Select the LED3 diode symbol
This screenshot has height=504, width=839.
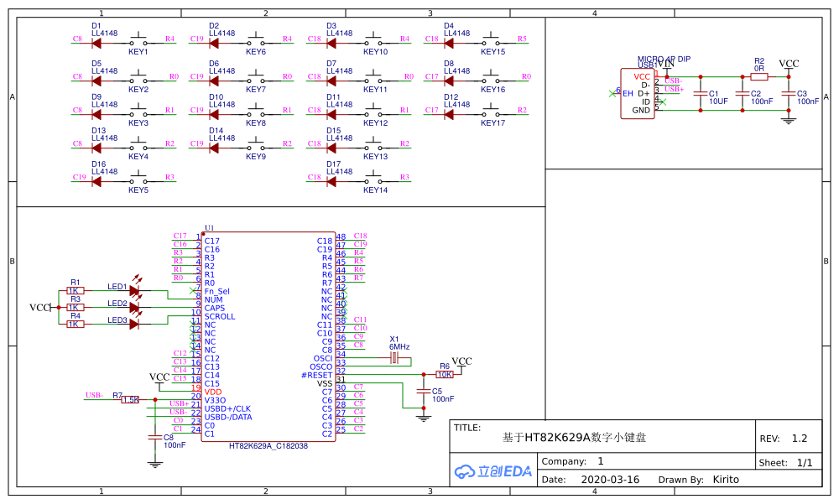(133, 324)
